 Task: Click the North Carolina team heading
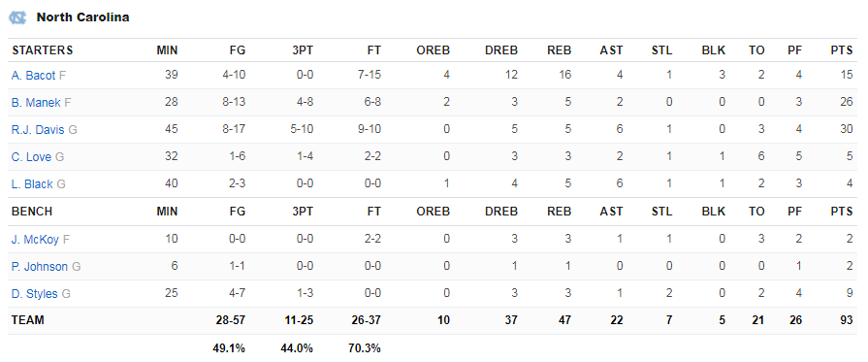pyautogui.click(x=83, y=17)
